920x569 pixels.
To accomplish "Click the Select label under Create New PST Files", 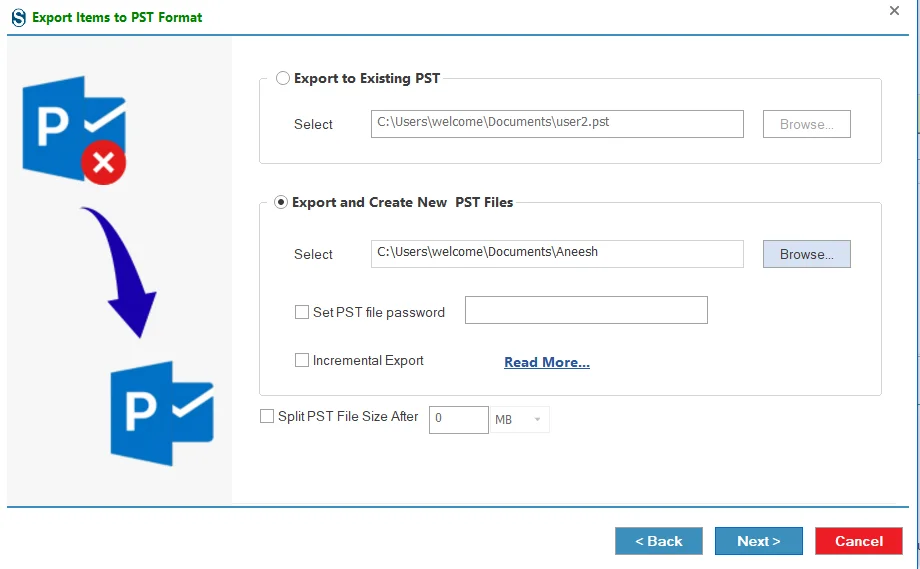I will tap(313, 254).
